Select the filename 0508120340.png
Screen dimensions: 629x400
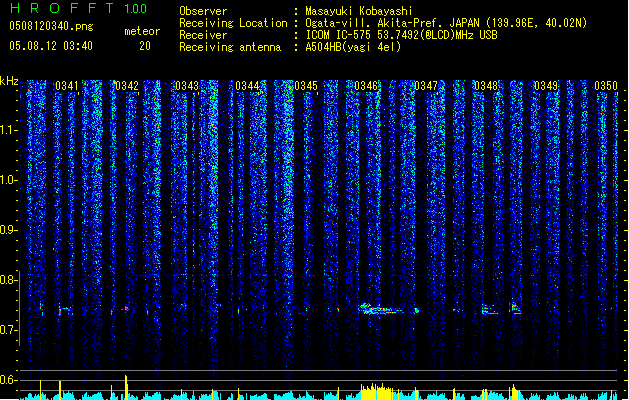tap(51, 27)
